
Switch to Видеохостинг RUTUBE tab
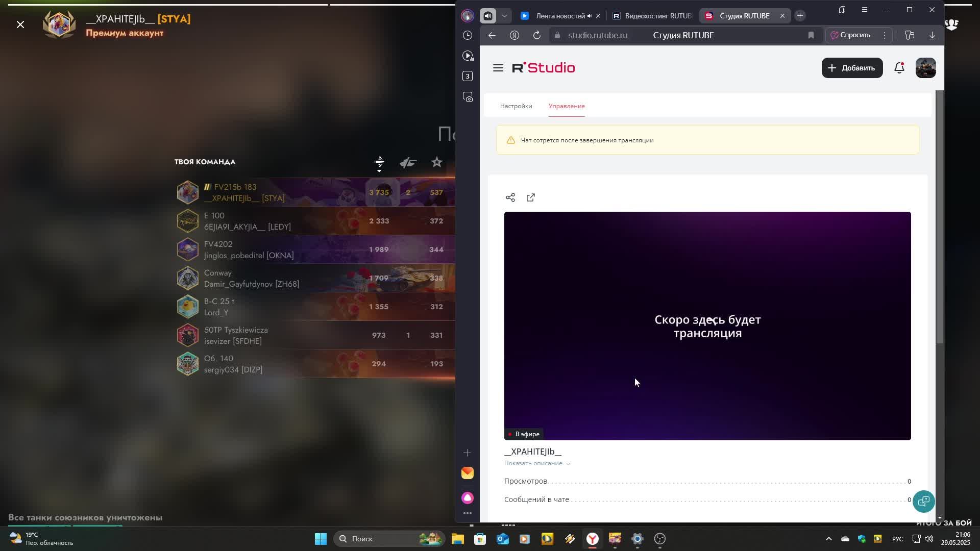(x=652, y=16)
